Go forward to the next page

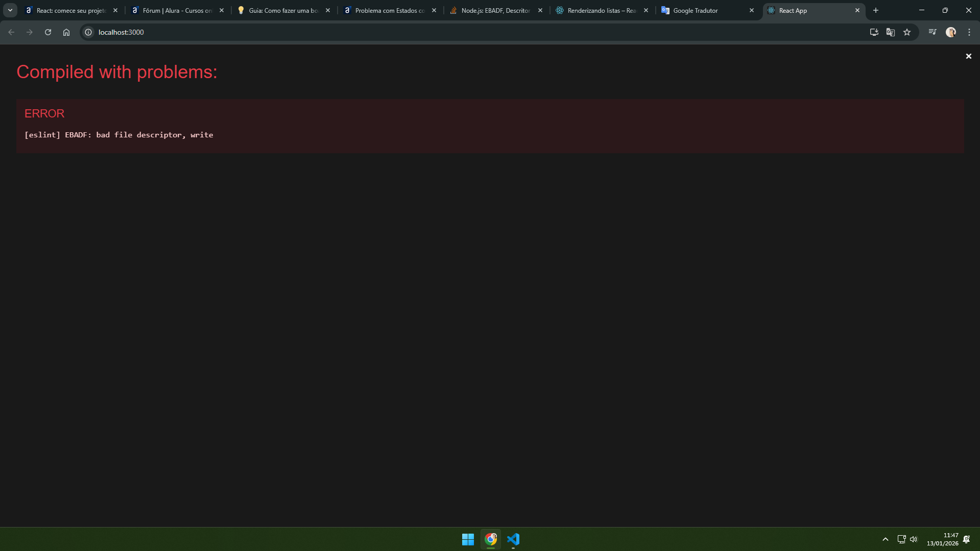(x=30, y=32)
